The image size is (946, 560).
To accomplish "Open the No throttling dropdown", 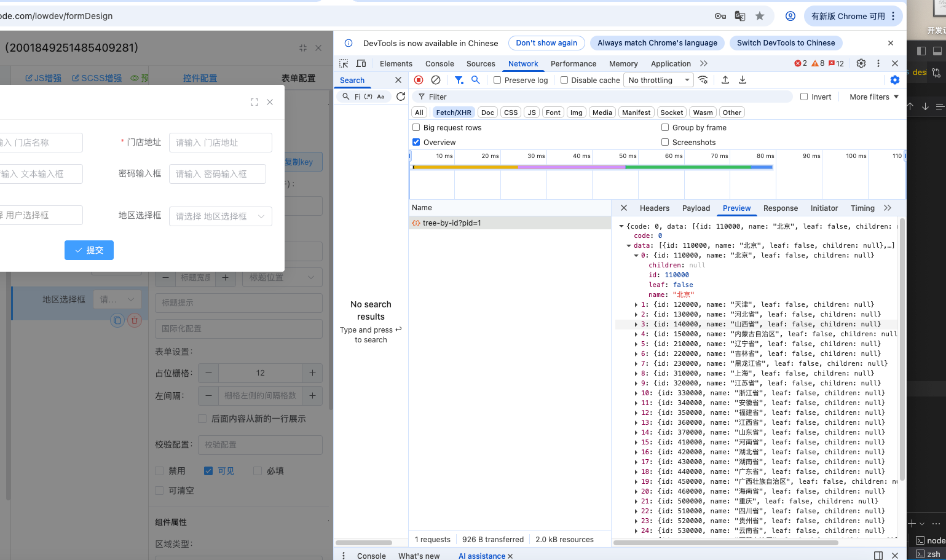I will [658, 80].
